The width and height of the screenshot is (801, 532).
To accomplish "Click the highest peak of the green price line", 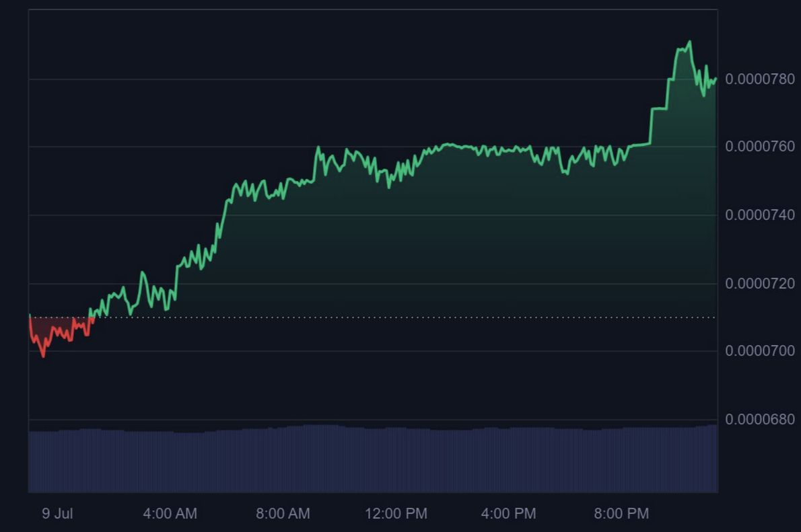I will (x=690, y=42).
